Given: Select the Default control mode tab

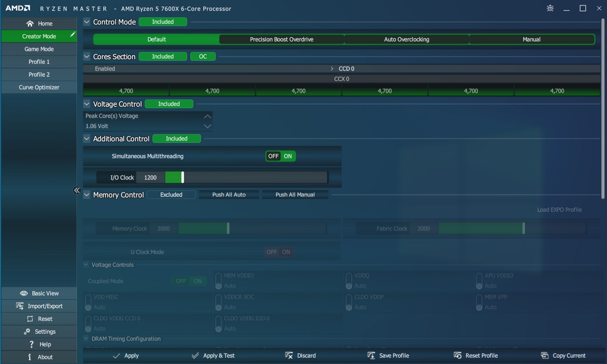Looking at the screenshot, I should coord(156,39).
